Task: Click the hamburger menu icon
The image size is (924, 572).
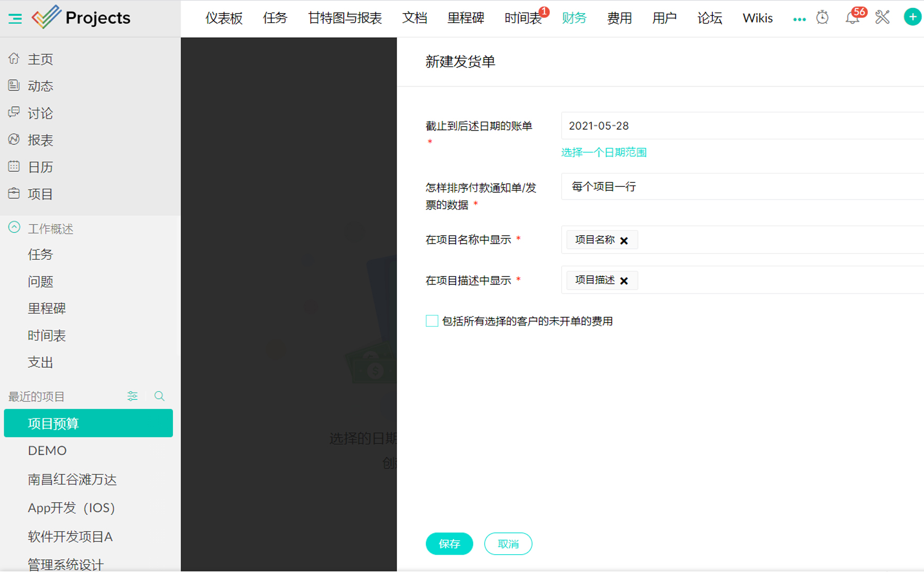Action: [x=15, y=18]
